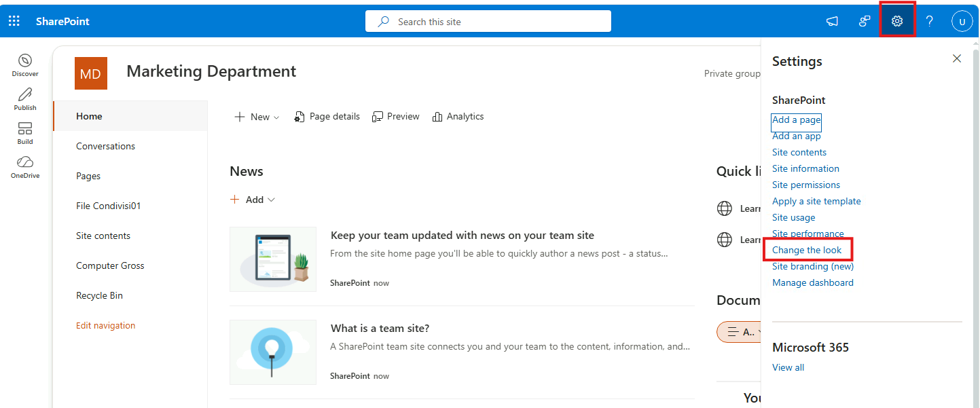Viewport: 980px width, 408px height.
Task: Click Change the look link
Action: click(x=807, y=250)
